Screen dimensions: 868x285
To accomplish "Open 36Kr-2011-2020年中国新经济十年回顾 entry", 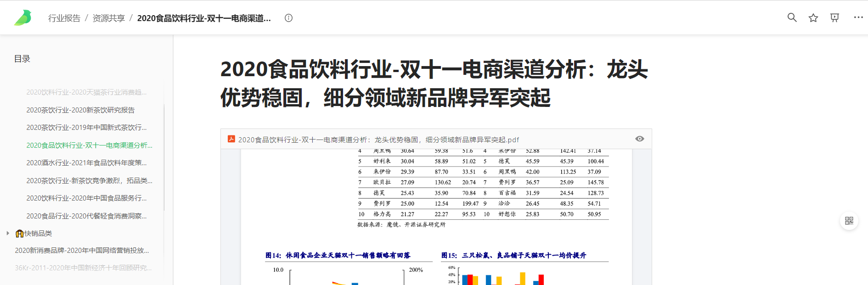I will pyautogui.click(x=83, y=268).
